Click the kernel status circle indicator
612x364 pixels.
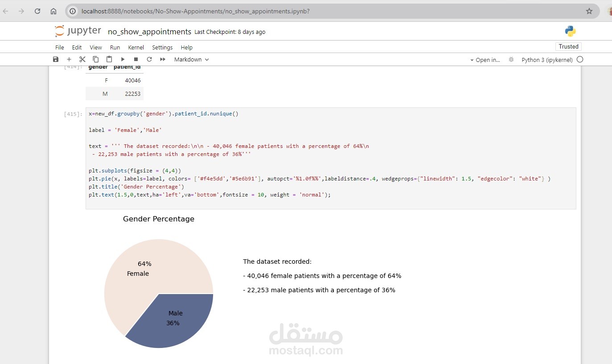pyautogui.click(x=580, y=59)
